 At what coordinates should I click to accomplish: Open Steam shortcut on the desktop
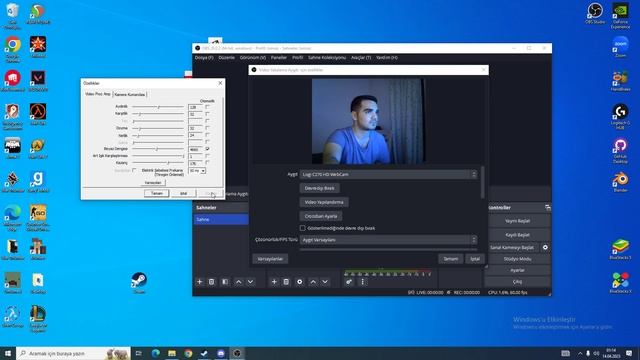pos(139,282)
